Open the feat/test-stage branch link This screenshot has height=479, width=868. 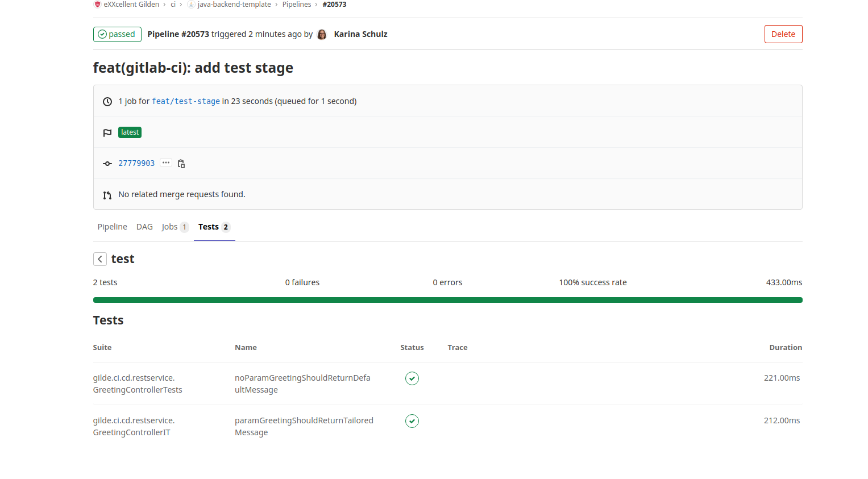[186, 101]
